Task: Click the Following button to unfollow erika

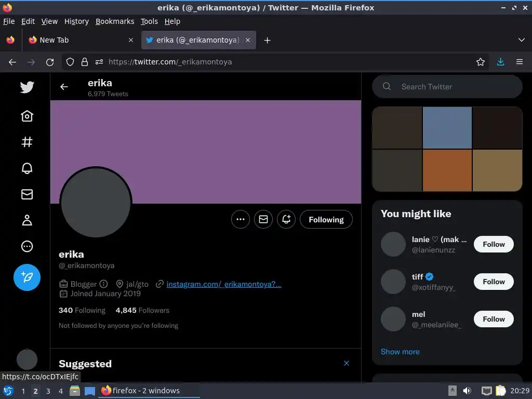Action: (x=326, y=220)
